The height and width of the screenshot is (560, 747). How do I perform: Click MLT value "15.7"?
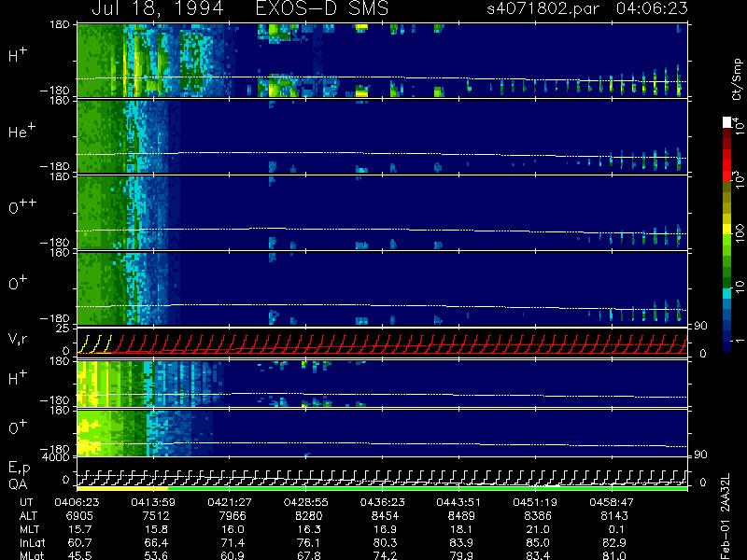[80, 529]
